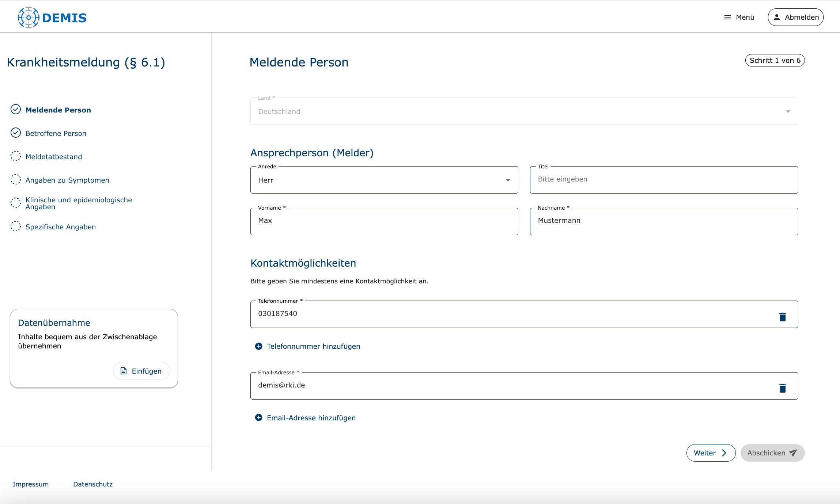
Task: Go to Angaben zu Symptomen step
Action: (67, 180)
